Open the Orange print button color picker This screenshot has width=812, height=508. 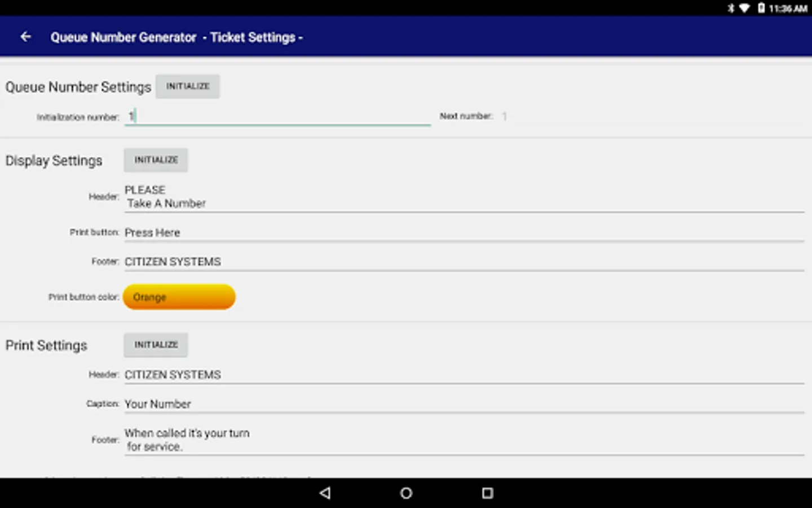pyautogui.click(x=179, y=297)
